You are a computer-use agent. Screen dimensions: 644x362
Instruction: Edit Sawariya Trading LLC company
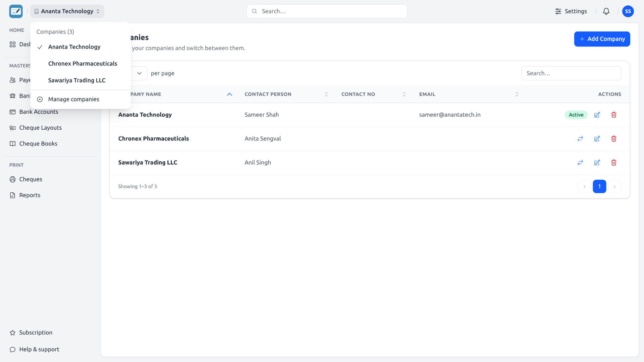coord(597,163)
